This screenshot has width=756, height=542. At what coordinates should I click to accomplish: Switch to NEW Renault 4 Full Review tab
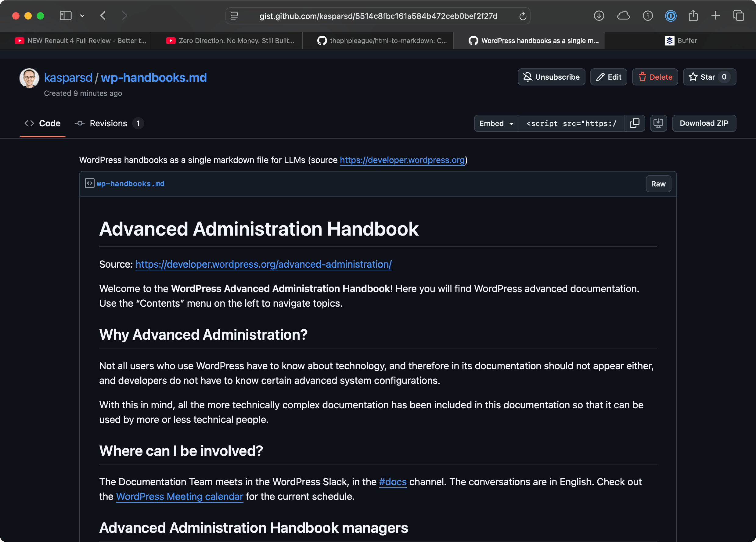(76, 41)
